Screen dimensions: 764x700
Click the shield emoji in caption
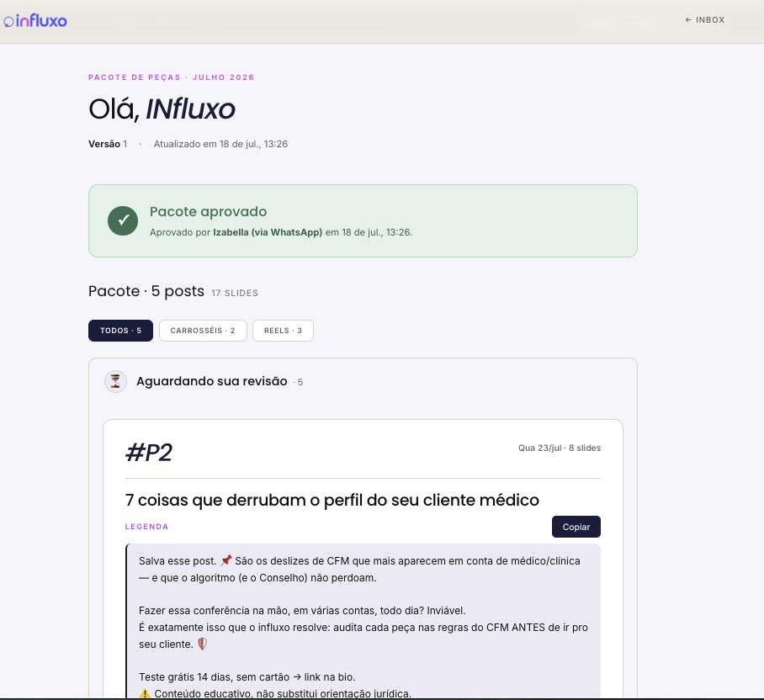(202, 644)
